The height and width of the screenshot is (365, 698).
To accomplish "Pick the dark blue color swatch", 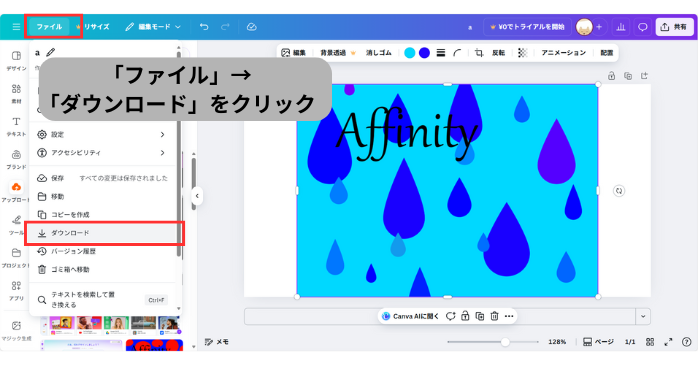I will pos(425,53).
